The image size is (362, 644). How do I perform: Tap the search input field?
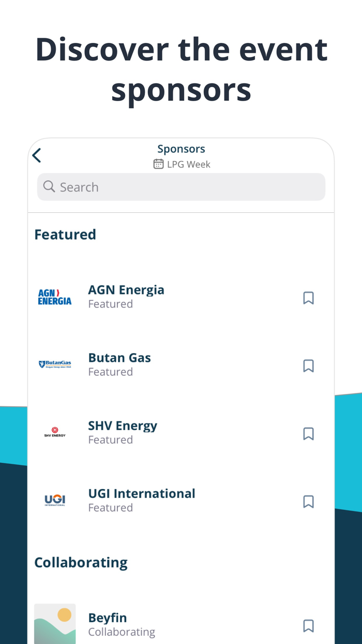coord(181,186)
